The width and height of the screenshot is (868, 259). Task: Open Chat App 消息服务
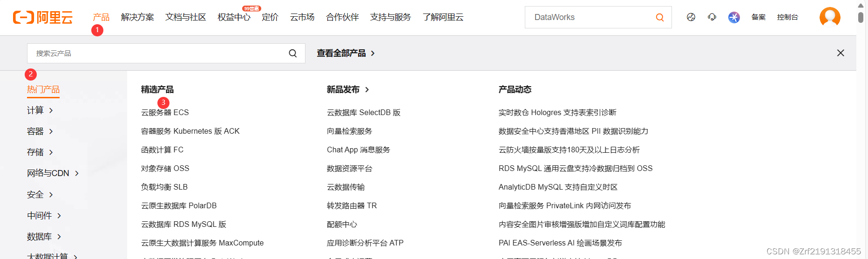pos(359,150)
